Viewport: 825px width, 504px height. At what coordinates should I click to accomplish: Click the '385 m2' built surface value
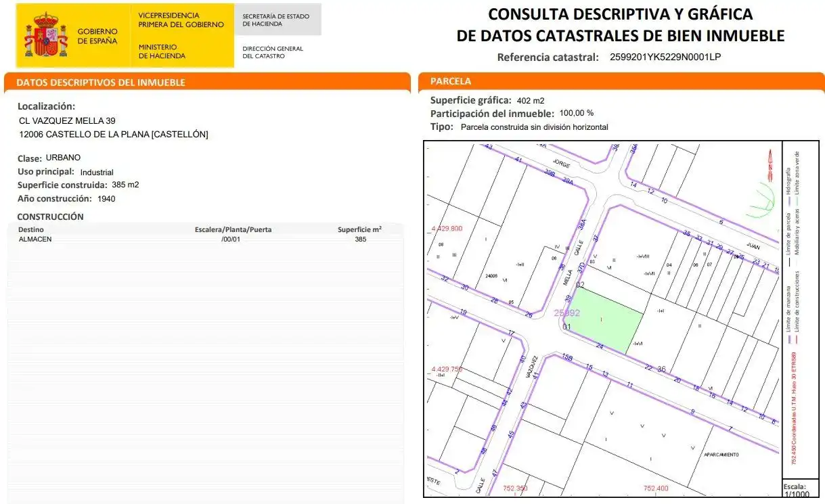click(125, 185)
